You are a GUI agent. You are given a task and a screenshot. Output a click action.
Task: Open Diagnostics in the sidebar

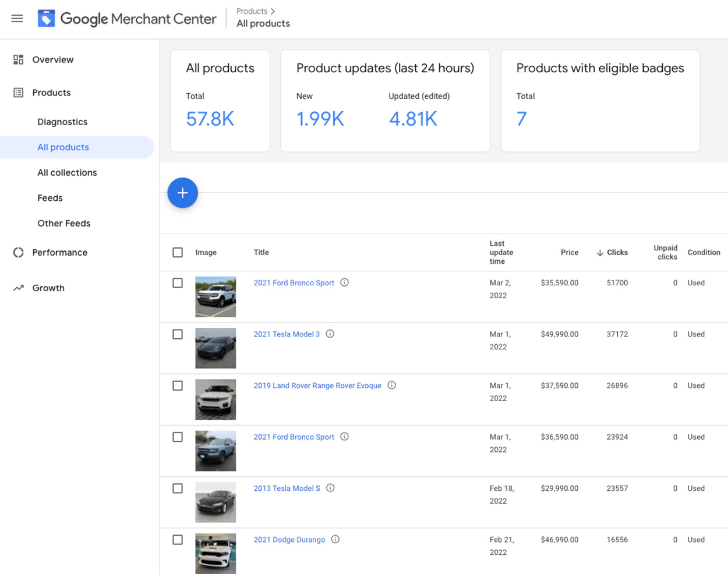pyautogui.click(x=62, y=122)
